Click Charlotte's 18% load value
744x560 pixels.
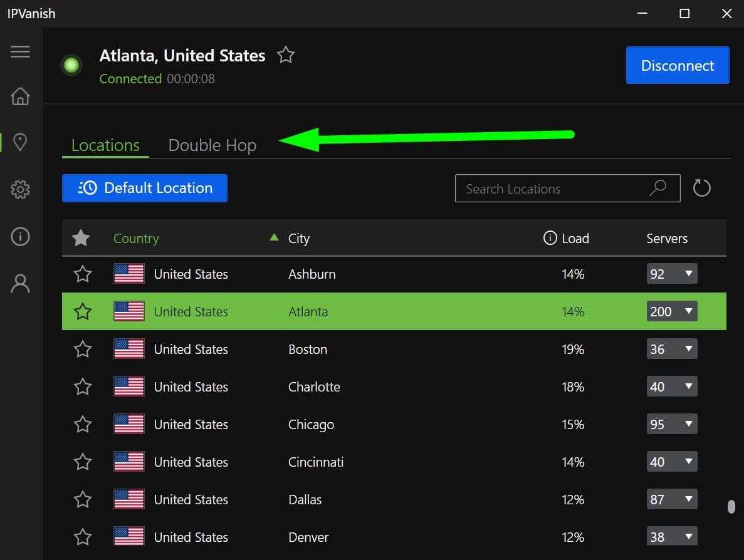[x=573, y=387]
